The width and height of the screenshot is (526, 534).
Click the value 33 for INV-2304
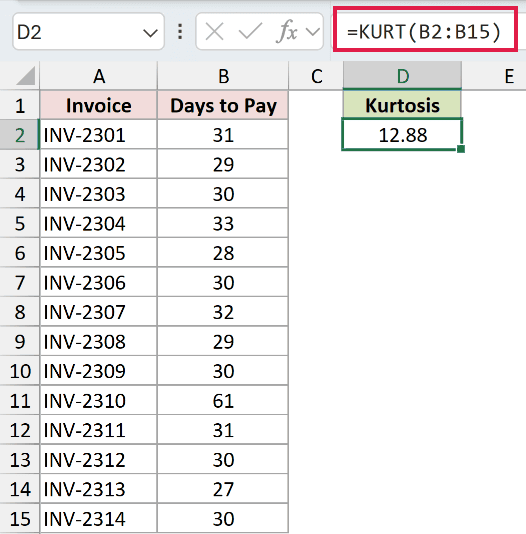click(223, 223)
